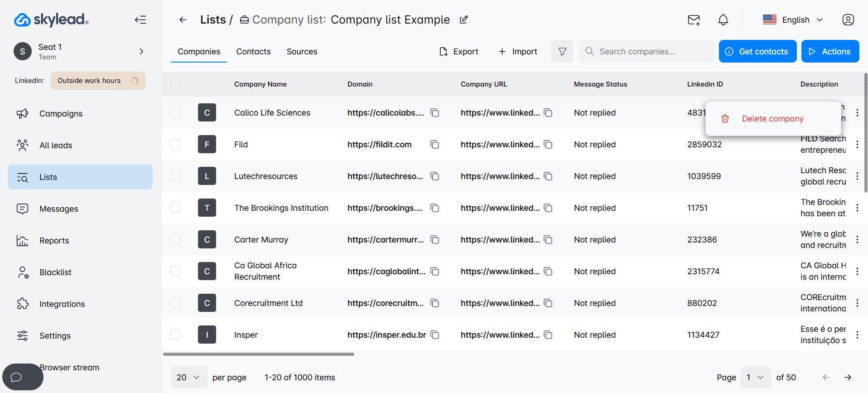
Task: Select the Lutechresources row checkbox
Action: (175, 176)
